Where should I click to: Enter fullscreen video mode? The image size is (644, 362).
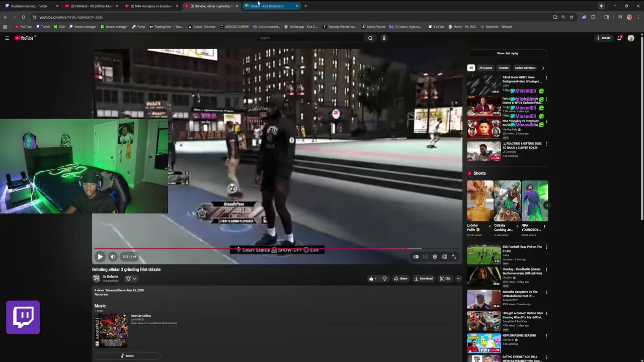tap(454, 257)
